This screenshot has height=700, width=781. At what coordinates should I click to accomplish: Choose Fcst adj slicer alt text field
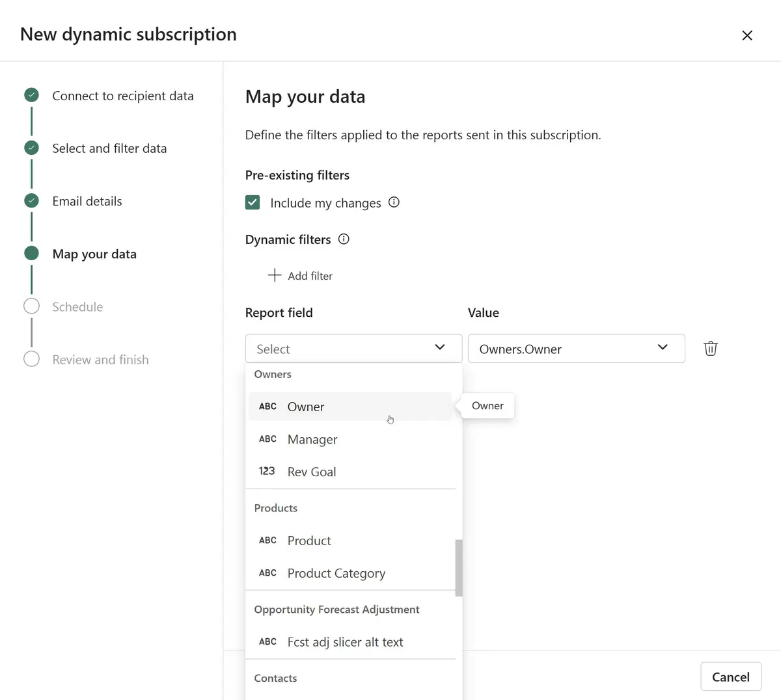pyautogui.click(x=345, y=642)
